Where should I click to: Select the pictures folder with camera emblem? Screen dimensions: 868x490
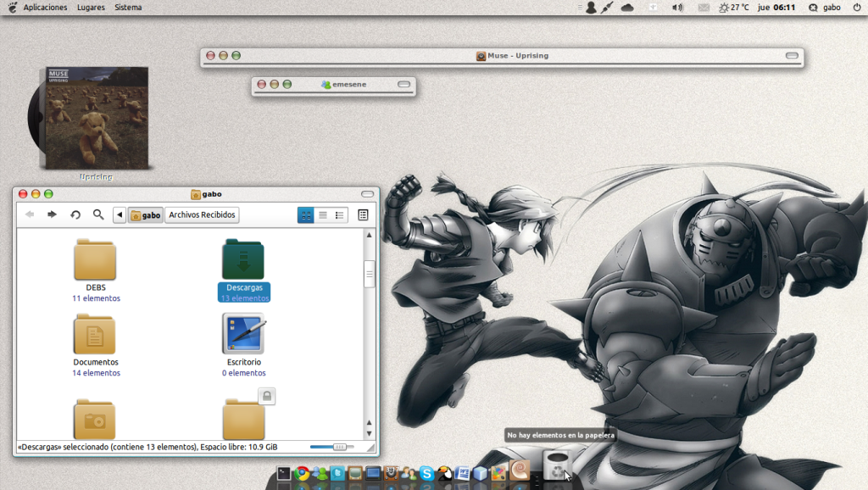tap(95, 419)
